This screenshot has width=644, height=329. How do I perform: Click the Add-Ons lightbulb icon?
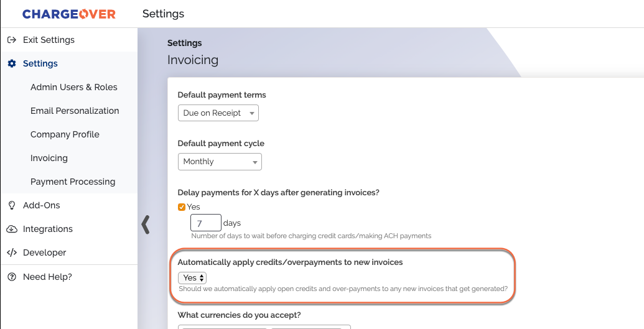(x=12, y=205)
